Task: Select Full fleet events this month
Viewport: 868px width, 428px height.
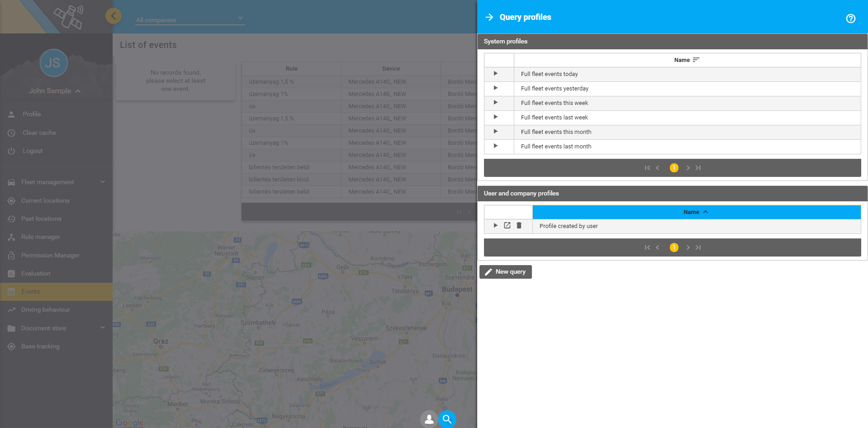Action: pyautogui.click(x=556, y=132)
